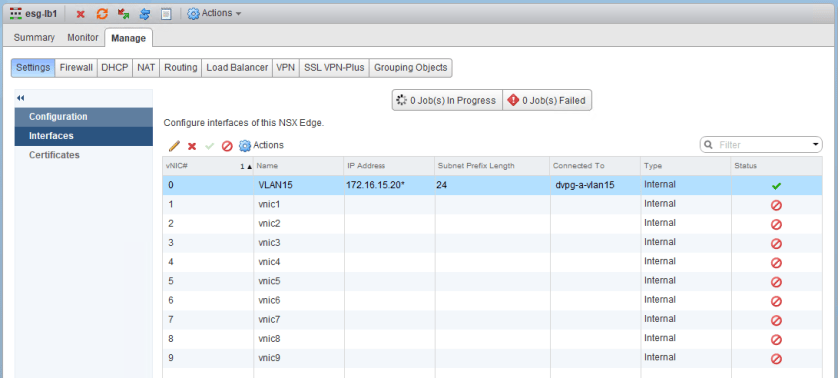The image size is (838, 378).
Task: Click the magnifier icon in Filter box
Action: pyautogui.click(x=709, y=145)
